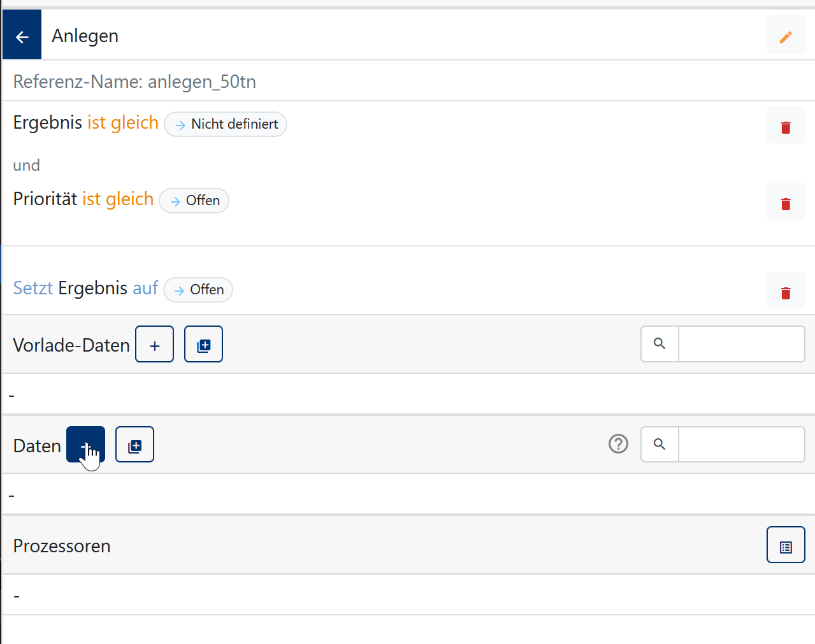Open the Nicht definiert value chip
Screen dimensions: 815x644
pyautogui.click(x=226, y=124)
